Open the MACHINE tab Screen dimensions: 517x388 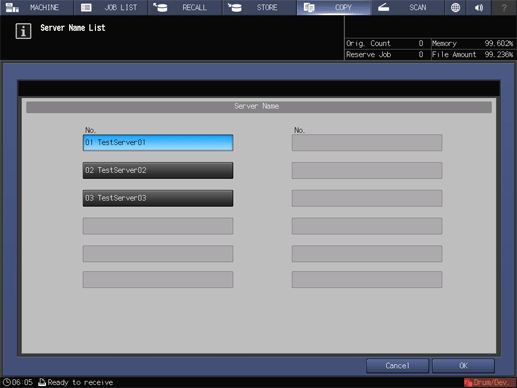click(x=37, y=7)
